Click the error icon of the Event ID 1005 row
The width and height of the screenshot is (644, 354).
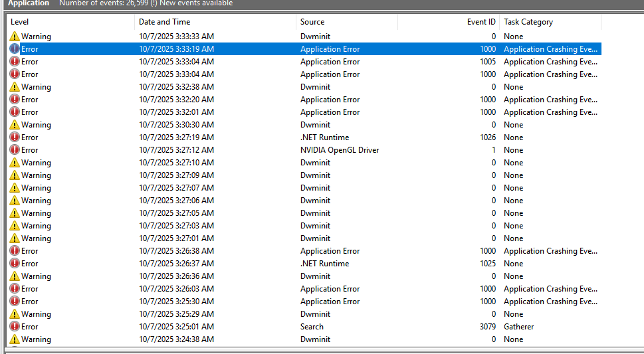[15, 62]
